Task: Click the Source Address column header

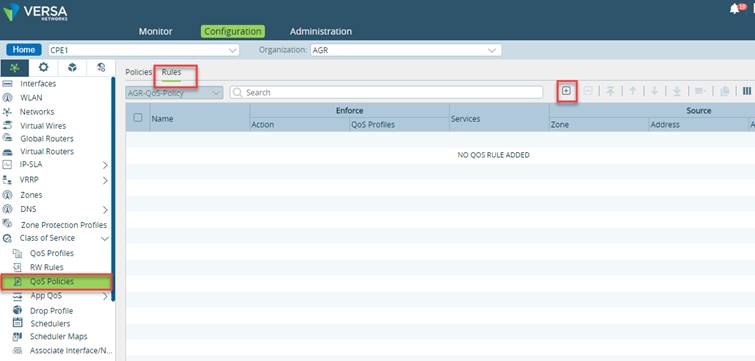Action: tap(665, 125)
